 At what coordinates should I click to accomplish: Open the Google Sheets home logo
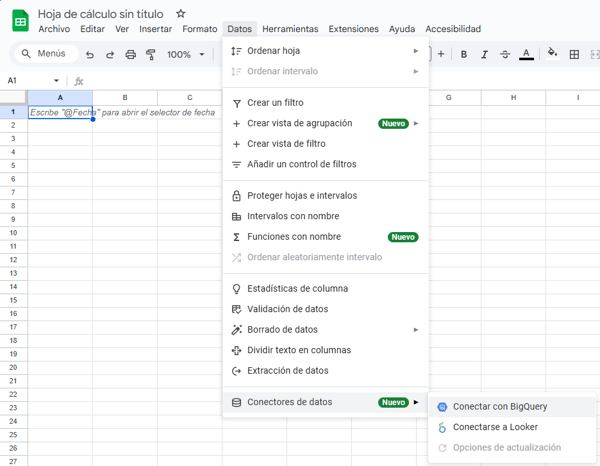coord(20,21)
